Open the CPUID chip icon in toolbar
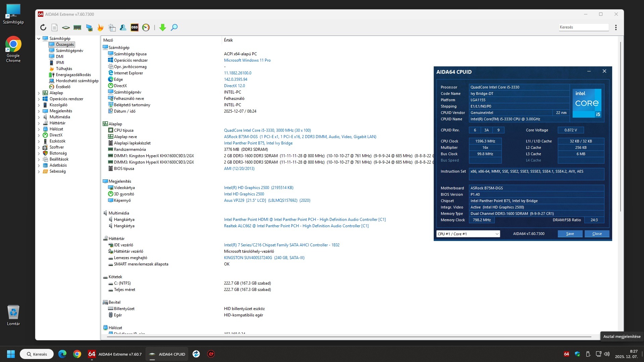Screen dimensions: 644x362 66,27
